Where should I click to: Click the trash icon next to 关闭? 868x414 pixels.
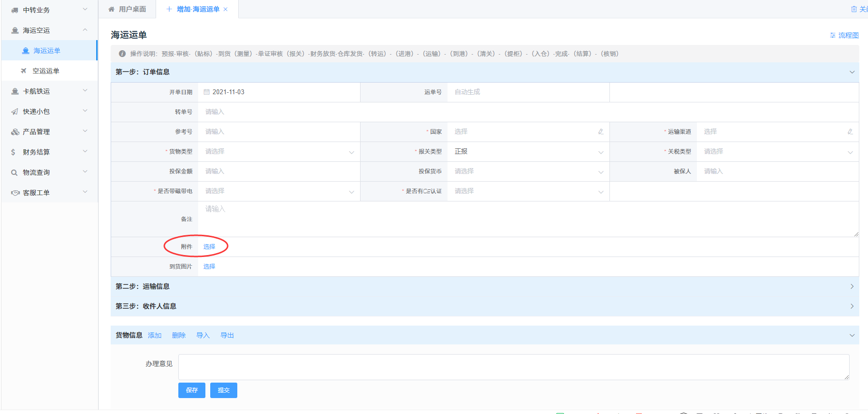854,9
